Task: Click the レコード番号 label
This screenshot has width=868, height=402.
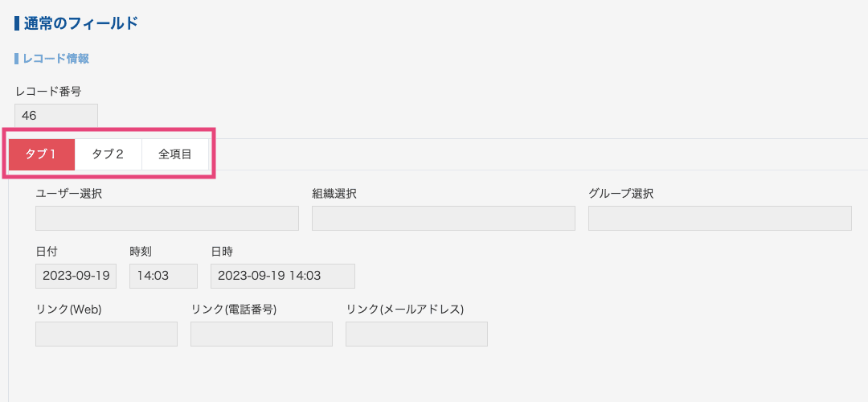Action: click(48, 91)
